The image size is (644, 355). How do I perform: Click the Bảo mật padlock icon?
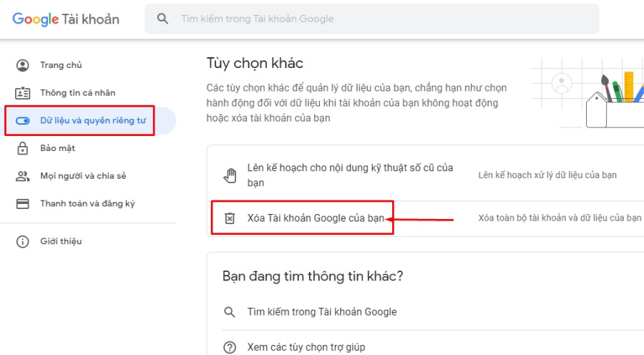[23, 148]
